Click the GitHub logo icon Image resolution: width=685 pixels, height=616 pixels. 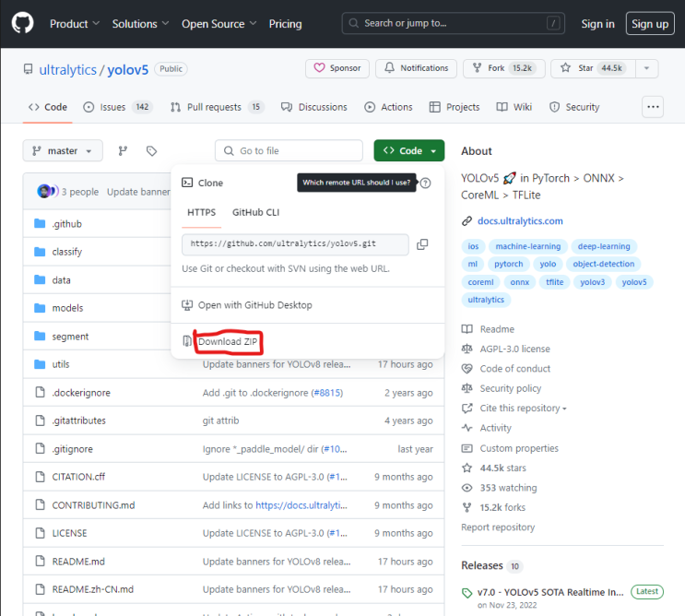22,23
